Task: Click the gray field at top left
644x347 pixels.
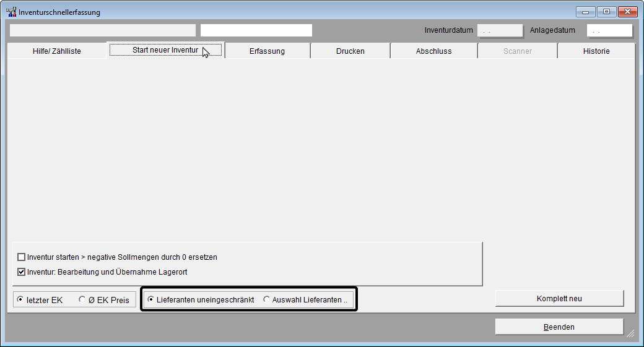Action: click(x=103, y=30)
